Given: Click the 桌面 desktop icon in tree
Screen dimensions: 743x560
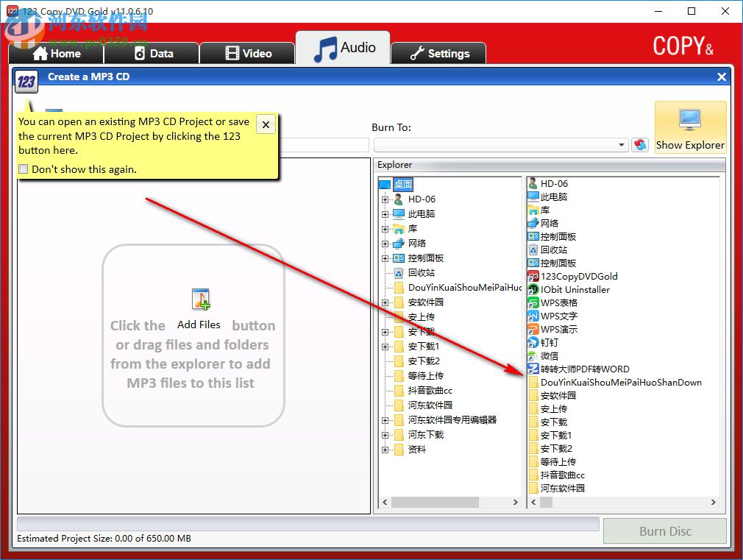Looking at the screenshot, I should pyautogui.click(x=385, y=185).
